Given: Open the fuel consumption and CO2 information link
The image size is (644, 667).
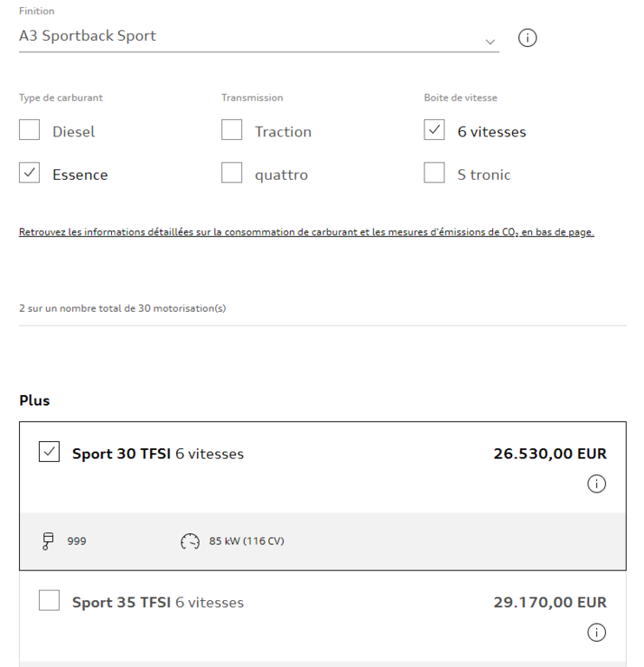Looking at the screenshot, I should (x=306, y=233).
